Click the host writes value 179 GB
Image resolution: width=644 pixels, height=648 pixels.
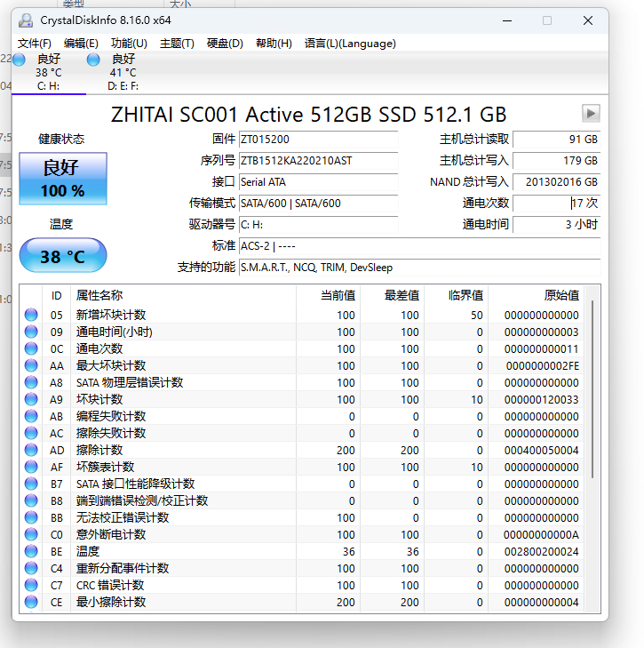coord(556,161)
